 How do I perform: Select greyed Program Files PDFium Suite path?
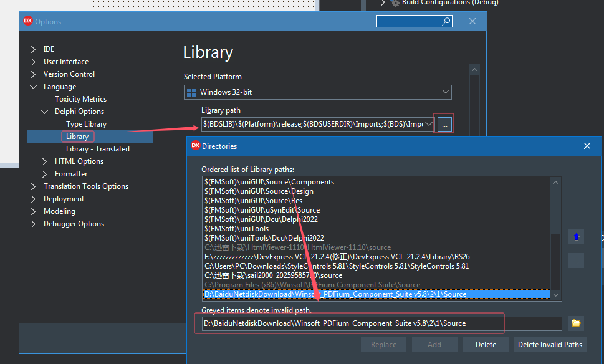tap(312, 285)
